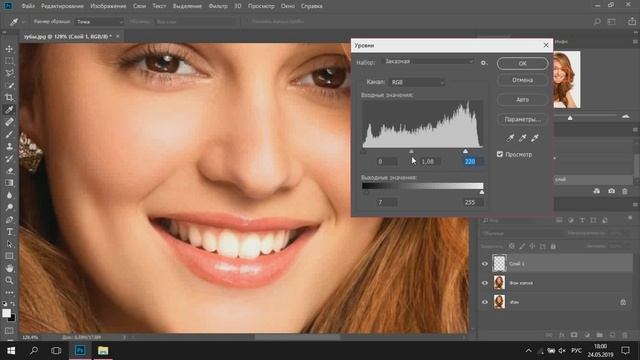Switch foreground and background colors

point(13,304)
